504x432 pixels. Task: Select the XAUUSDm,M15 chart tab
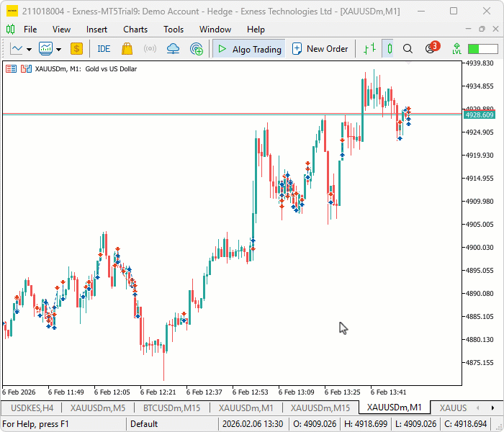point(320,408)
